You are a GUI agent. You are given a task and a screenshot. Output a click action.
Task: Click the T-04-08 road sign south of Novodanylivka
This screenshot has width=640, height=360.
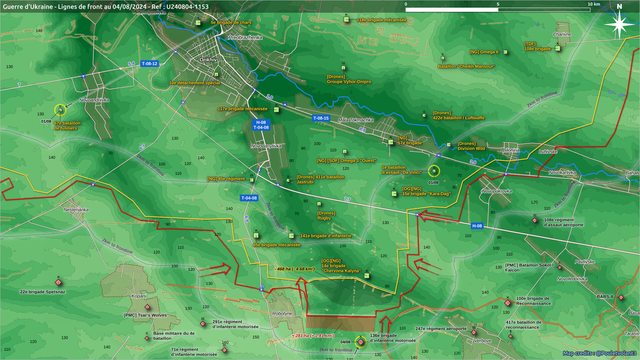point(249,198)
